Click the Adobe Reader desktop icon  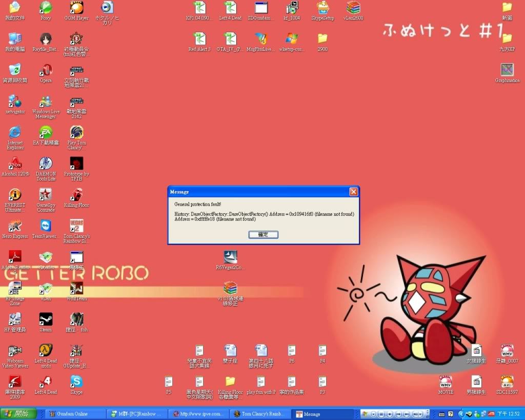(15, 257)
